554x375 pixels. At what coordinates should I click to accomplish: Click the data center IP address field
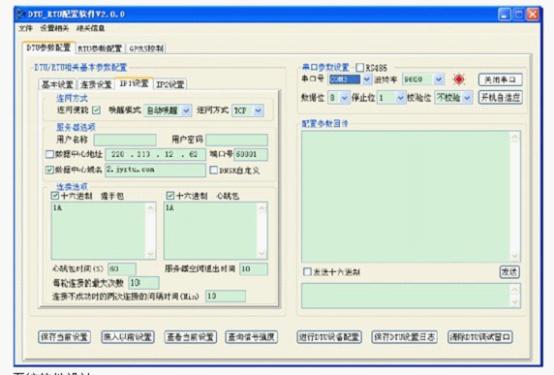(x=155, y=154)
